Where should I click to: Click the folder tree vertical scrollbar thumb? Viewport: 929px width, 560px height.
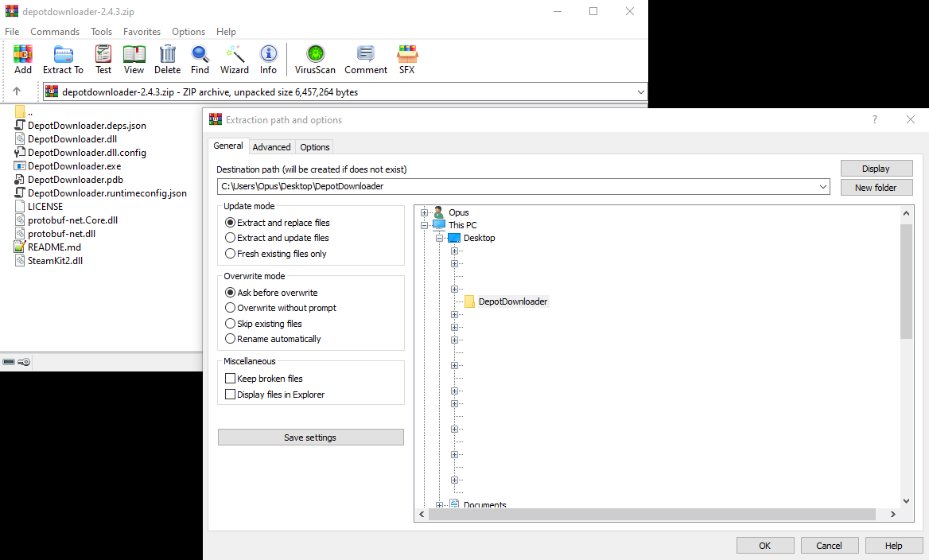pos(906,282)
